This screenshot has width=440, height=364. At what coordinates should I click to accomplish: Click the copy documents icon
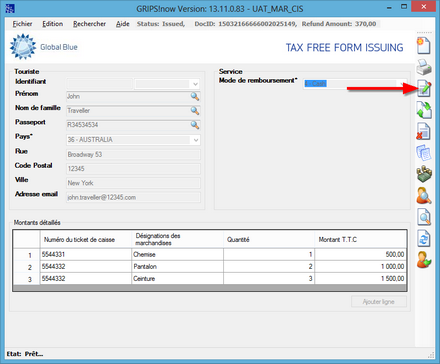(x=424, y=153)
